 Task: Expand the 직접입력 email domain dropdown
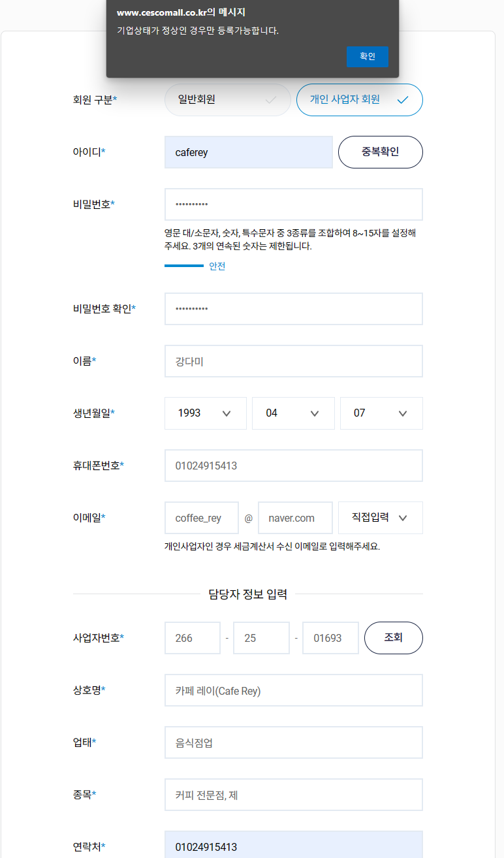[x=381, y=518]
